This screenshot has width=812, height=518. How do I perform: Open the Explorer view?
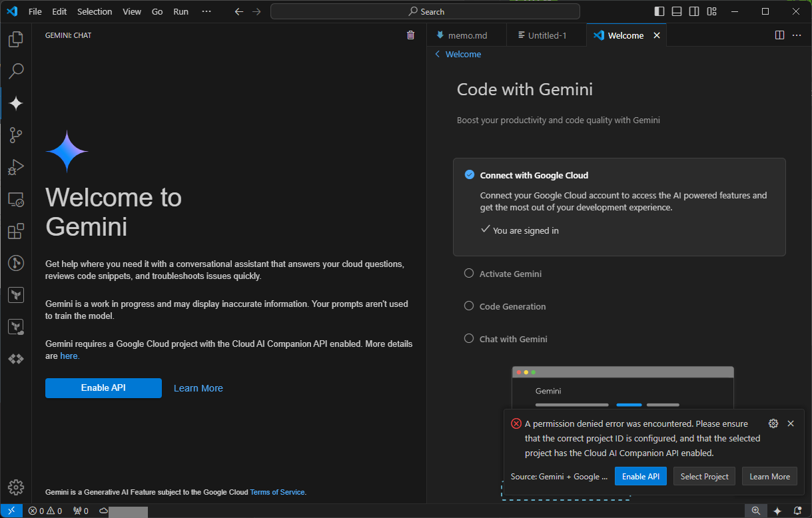pos(15,39)
